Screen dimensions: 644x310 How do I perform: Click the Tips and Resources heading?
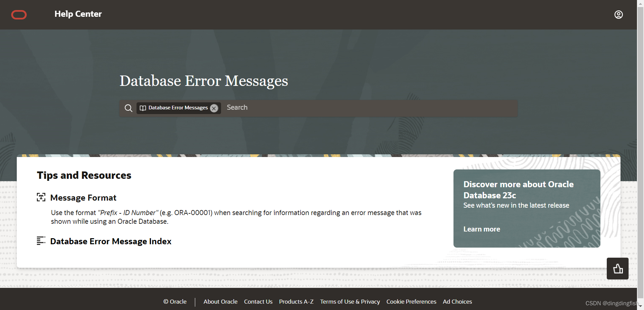click(x=84, y=175)
